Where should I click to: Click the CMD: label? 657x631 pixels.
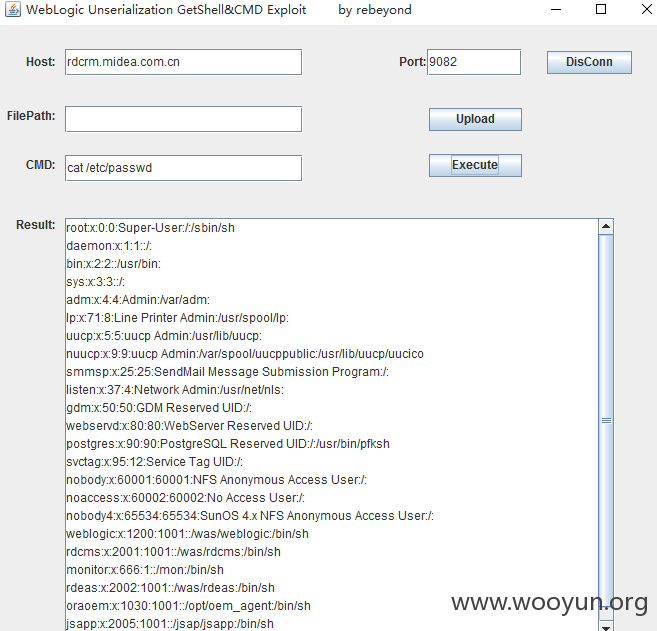(41, 165)
